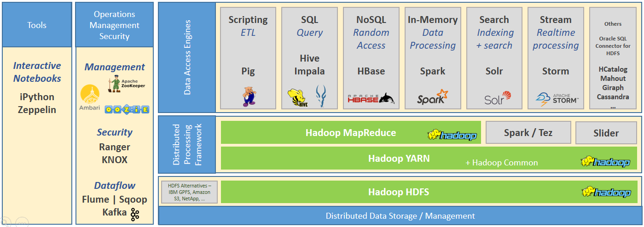Viewport: 644px width, 227px height.
Task: Click the Pig mascot logo
Action: 249,96
